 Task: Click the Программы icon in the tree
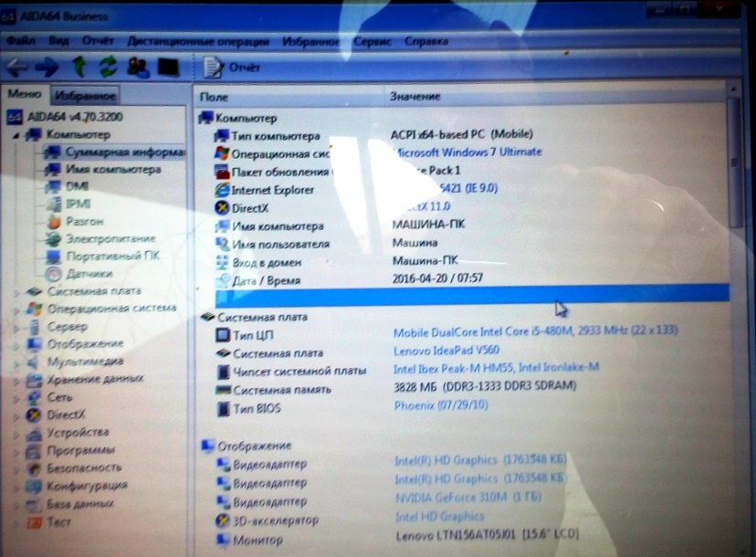pos(34,451)
